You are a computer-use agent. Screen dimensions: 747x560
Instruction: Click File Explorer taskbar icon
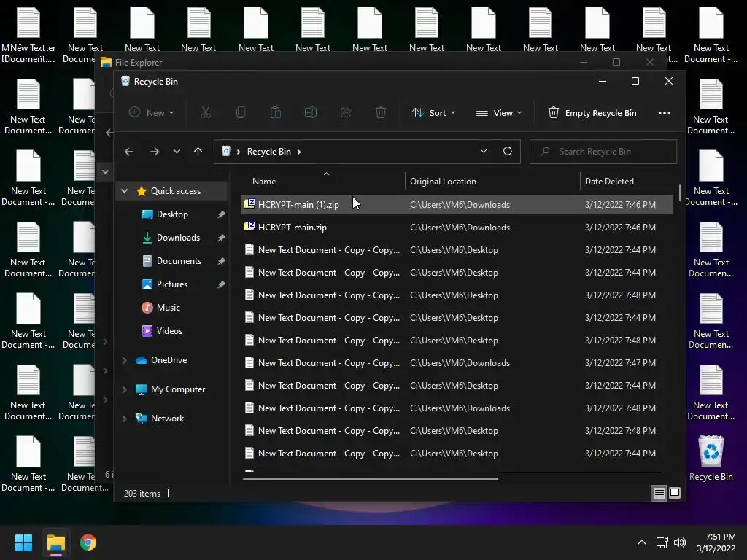click(x=55, y=542)
